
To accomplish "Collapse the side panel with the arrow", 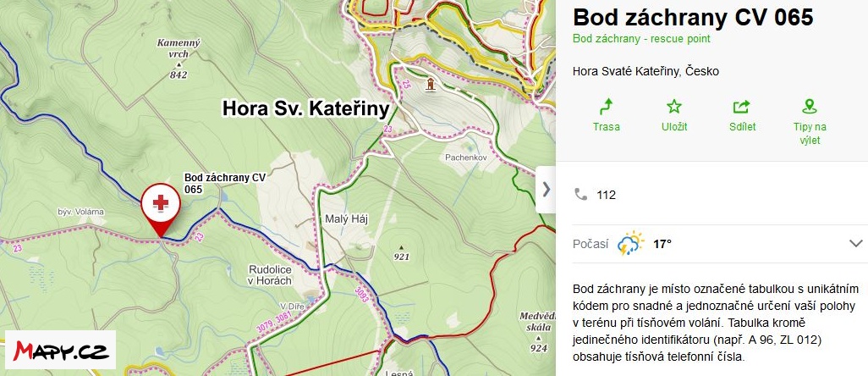I will point(546,189).
